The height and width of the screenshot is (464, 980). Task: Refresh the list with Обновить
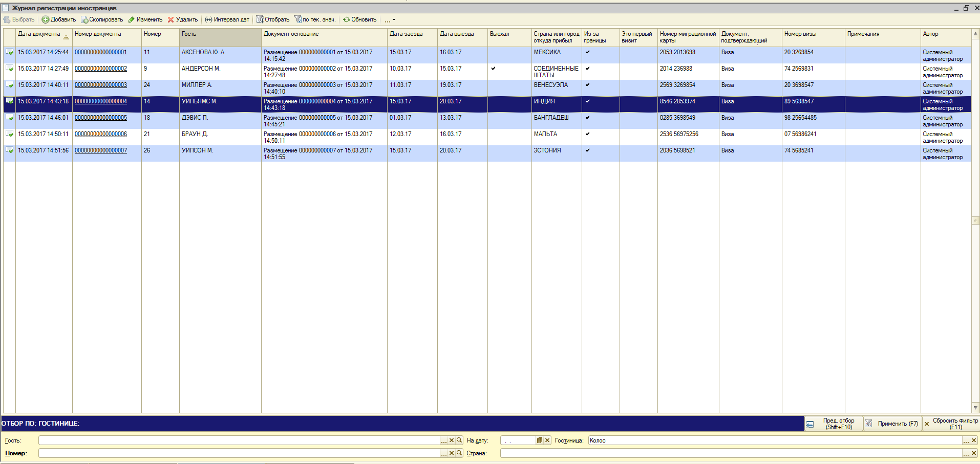[x=359, y=19]
